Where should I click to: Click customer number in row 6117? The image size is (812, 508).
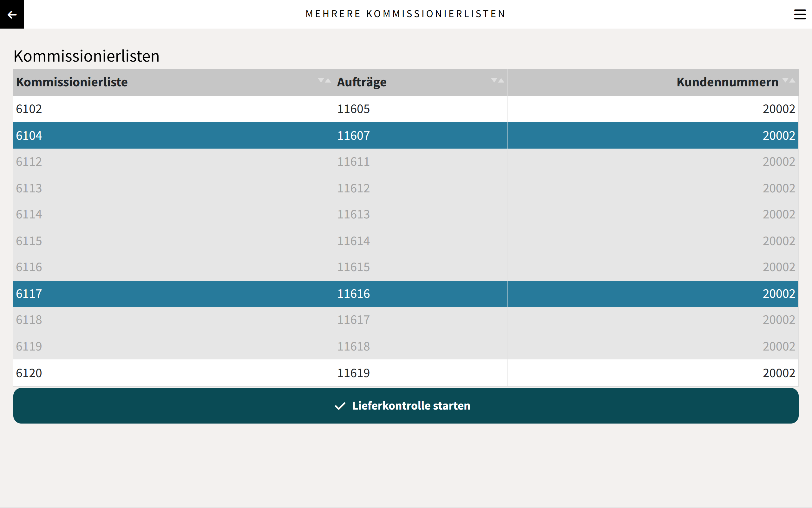779,294
